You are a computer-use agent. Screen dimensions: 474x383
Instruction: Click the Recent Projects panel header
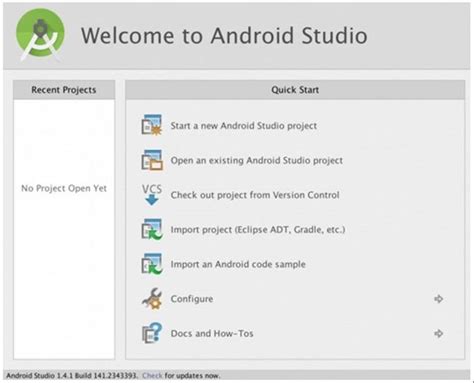click(64, 90)
